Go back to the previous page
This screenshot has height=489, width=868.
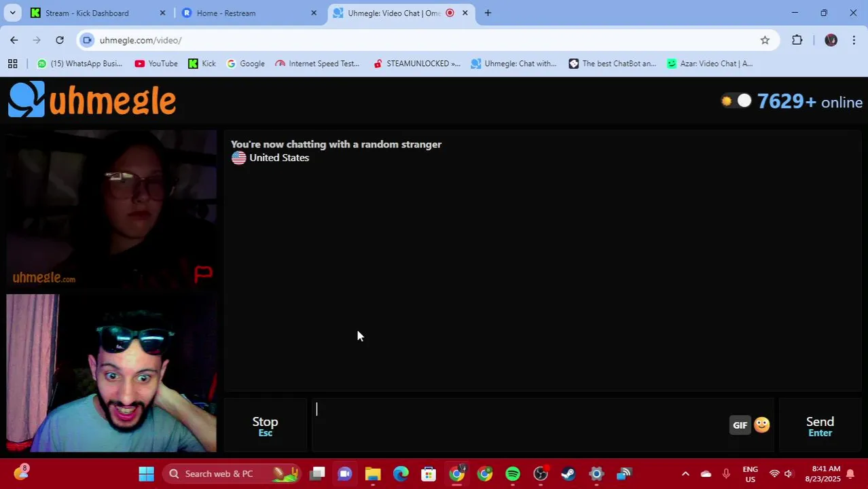coord(14,40)
